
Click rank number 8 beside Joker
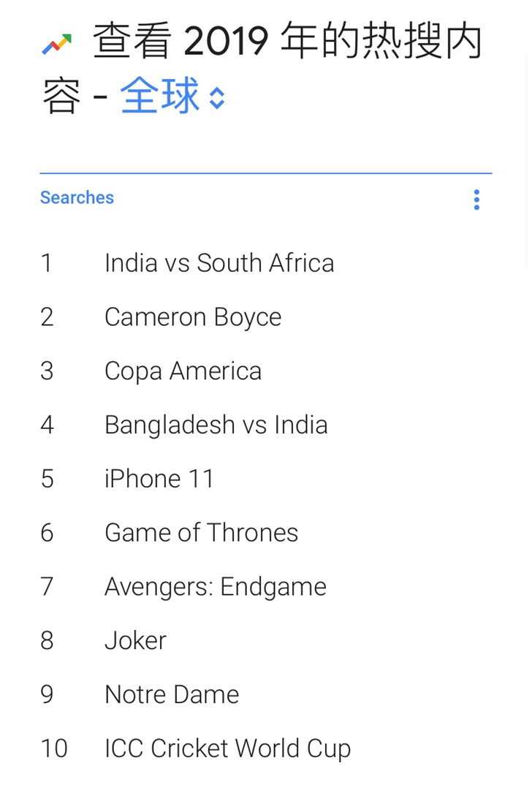click(x=47, y=640)
